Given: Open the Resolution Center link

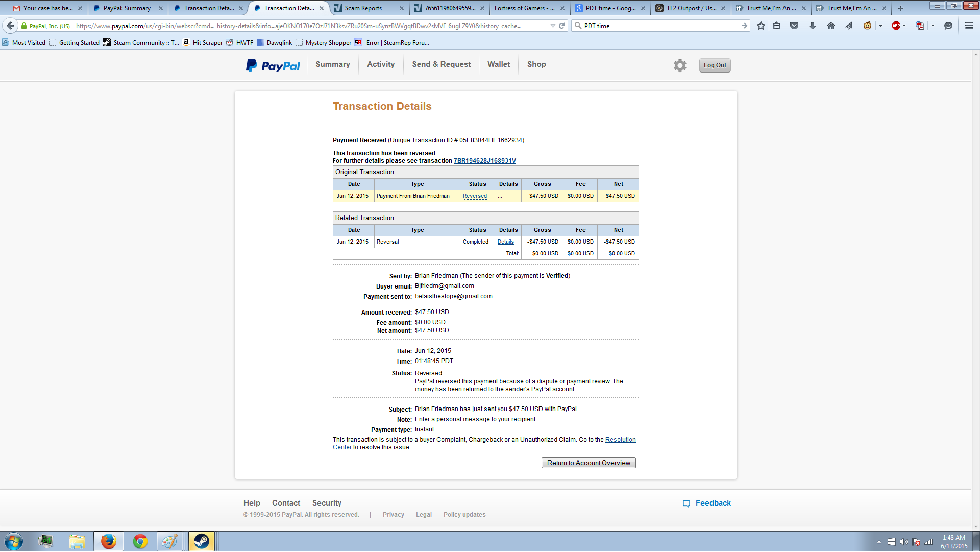Looking at the screenshot, I should click(x=620, y=440).
